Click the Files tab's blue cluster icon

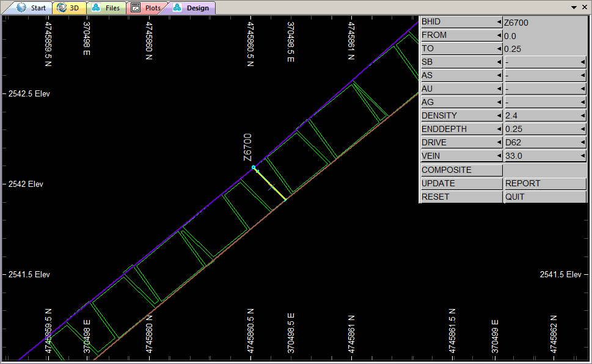(97, 8)
